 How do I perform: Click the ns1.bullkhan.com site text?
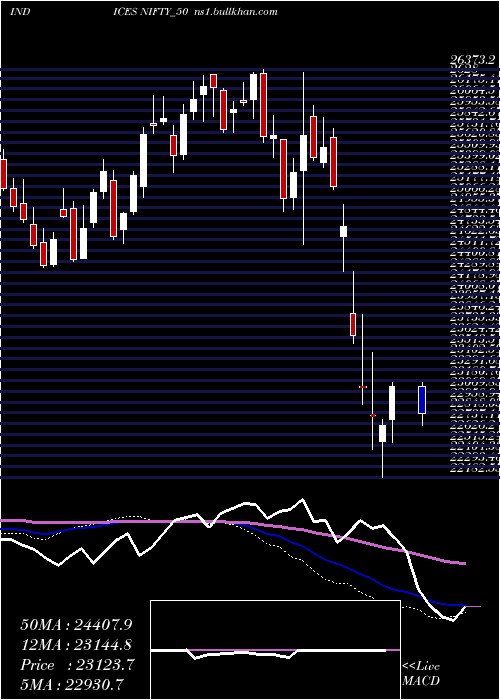tap(236, 12)
